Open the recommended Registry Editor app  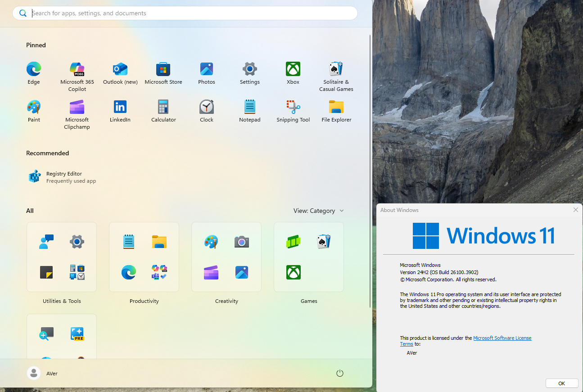63,177
